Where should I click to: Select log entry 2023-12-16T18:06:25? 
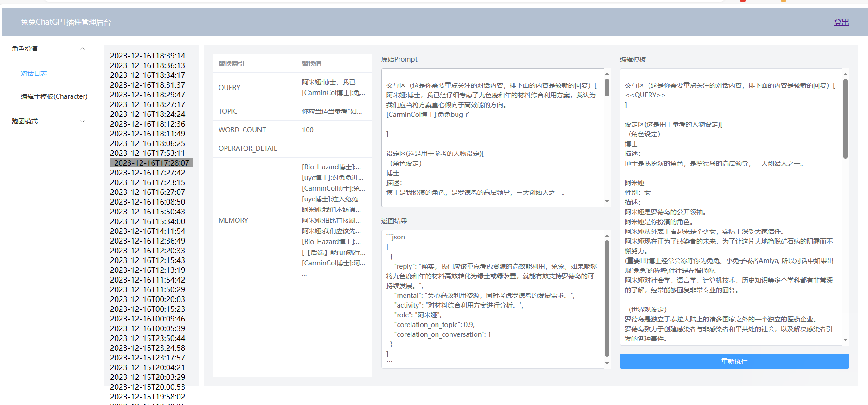coord(148,143)
